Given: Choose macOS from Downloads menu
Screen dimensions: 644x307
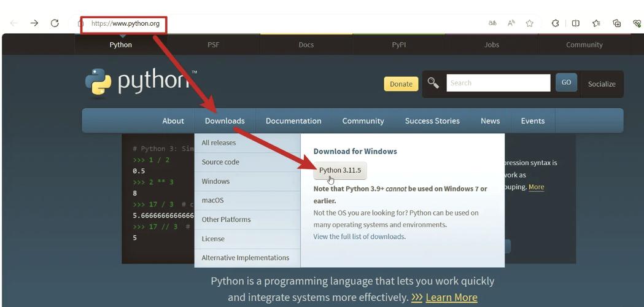Looking at the screenshot, I should (x=247, y=200).
